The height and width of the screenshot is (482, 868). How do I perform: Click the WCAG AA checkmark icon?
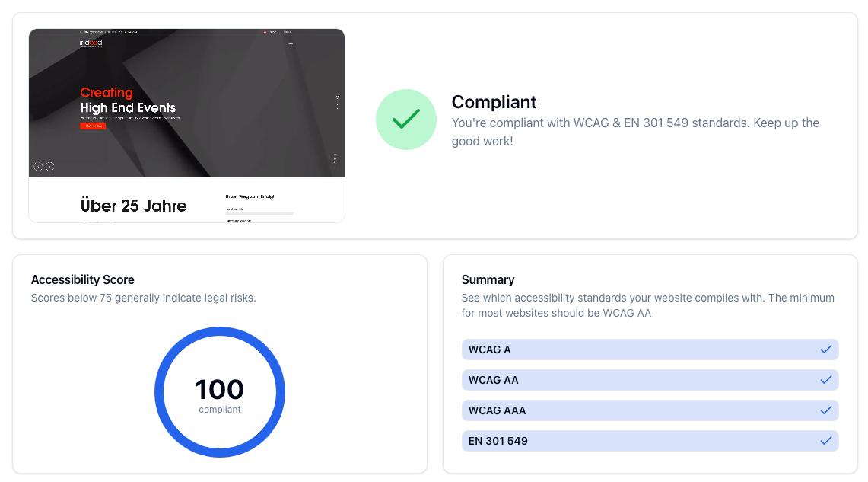click(825, 380)
